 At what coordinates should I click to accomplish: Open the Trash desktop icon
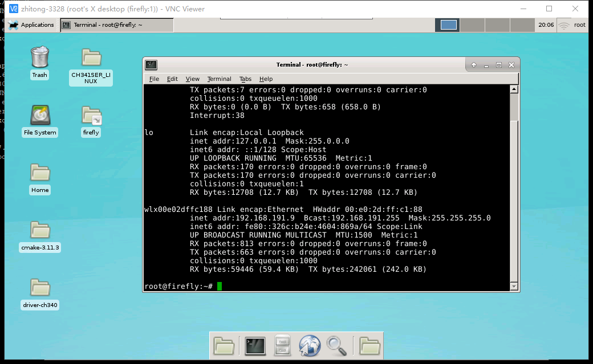coord(40,58)
